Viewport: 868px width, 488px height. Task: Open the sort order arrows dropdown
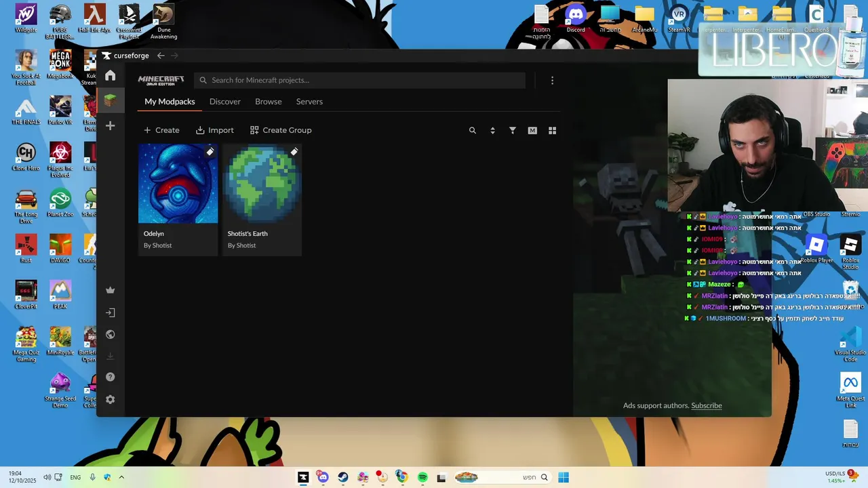[492, 130]
